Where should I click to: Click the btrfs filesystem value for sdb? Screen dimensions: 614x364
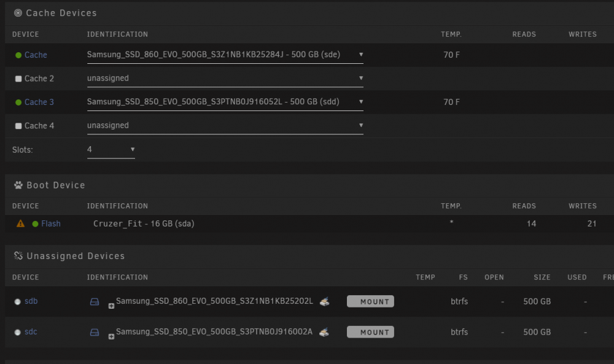click(459, 301)
